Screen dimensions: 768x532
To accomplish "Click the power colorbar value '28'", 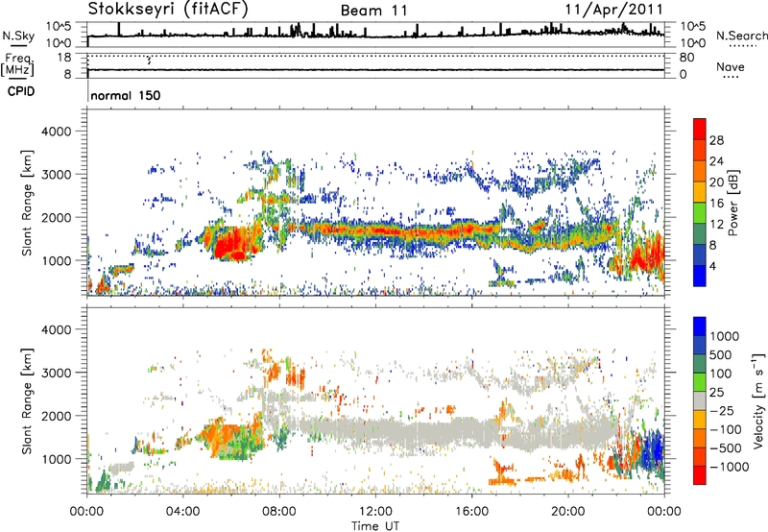I will pyautogui.click(x=716, y=140).
